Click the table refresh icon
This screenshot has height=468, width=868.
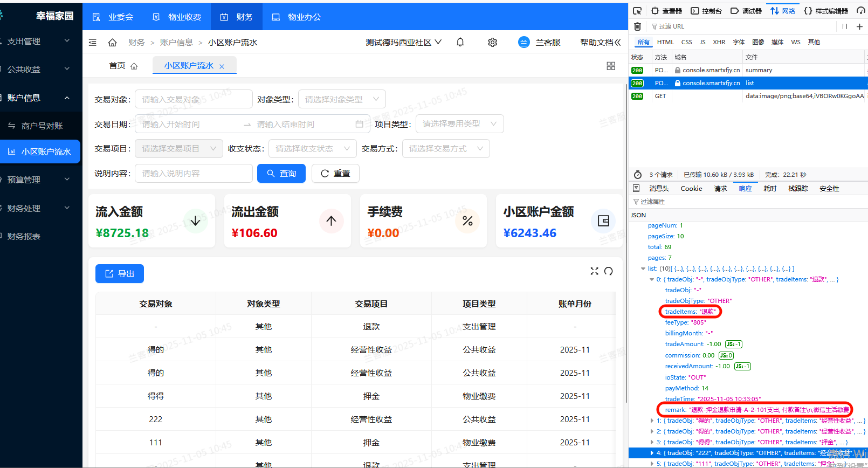point(609,271)
